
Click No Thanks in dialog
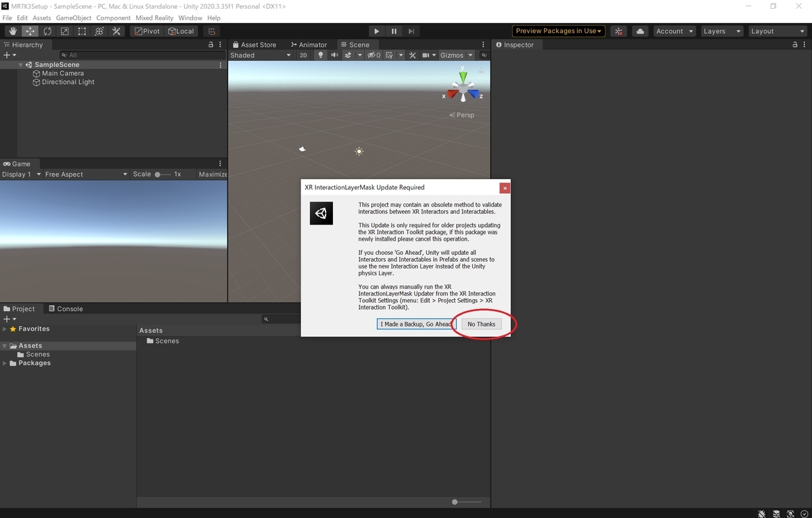pyautogui.click(x=481, y=325)
